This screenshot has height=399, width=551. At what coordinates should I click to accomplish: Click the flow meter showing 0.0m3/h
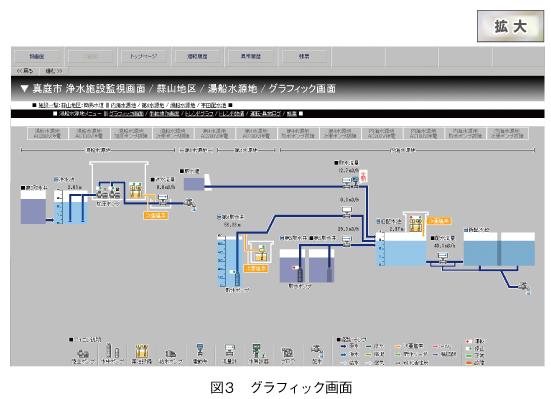(162, 199)
